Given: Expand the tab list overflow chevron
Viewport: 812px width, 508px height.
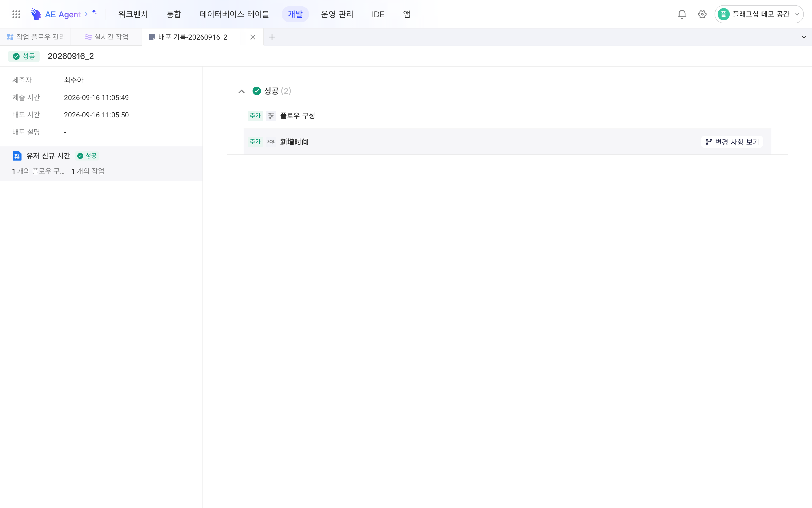Looking at the screenshot, I should 804,37.
